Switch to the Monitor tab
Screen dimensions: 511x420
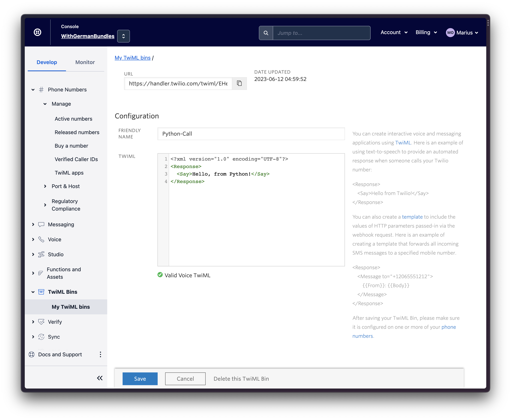[85, 62]
